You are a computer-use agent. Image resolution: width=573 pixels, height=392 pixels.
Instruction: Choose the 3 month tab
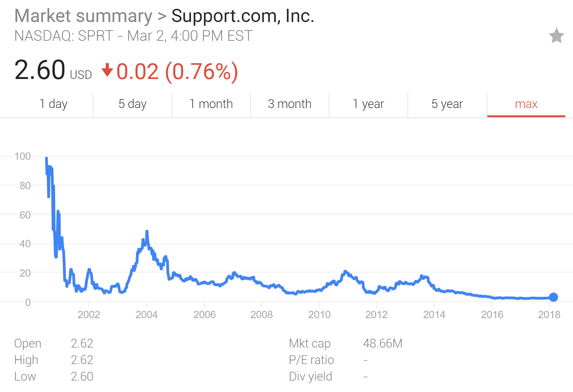click(x=290, y=104)
